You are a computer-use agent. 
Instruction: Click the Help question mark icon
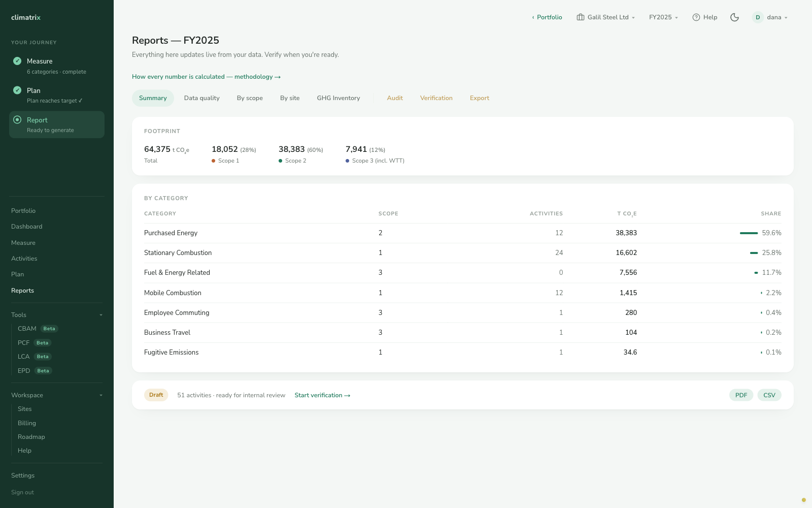[x=696, y=17]
